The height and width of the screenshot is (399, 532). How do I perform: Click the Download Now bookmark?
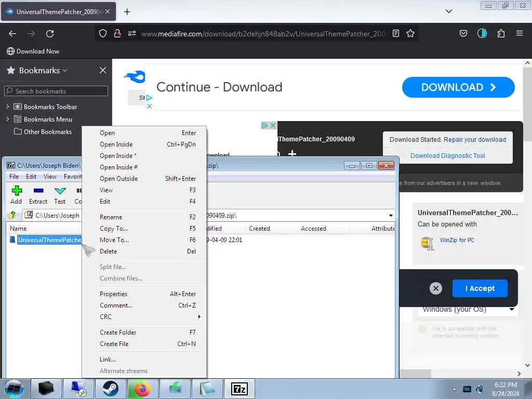33,51
